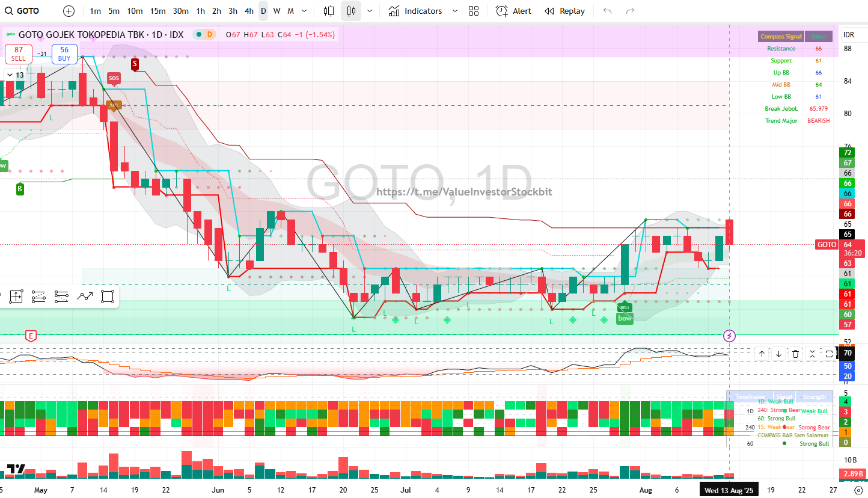The width and height of the screenshot is (868, 498).
Task: Create a new Alert
Action: tap(514, 11)
